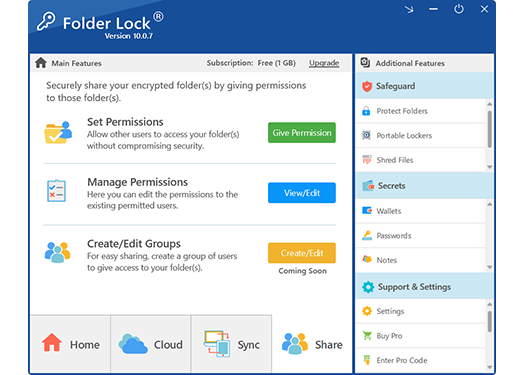Click the Passwords key icon
This screenshot has width=525, height=375.
[x=367, y=235]
